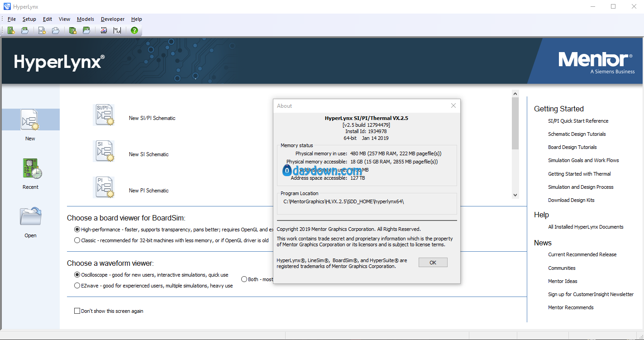Viewport: 644px width, 340px height.
Task: Close the About dialog with X
Action: click(453, 105)
